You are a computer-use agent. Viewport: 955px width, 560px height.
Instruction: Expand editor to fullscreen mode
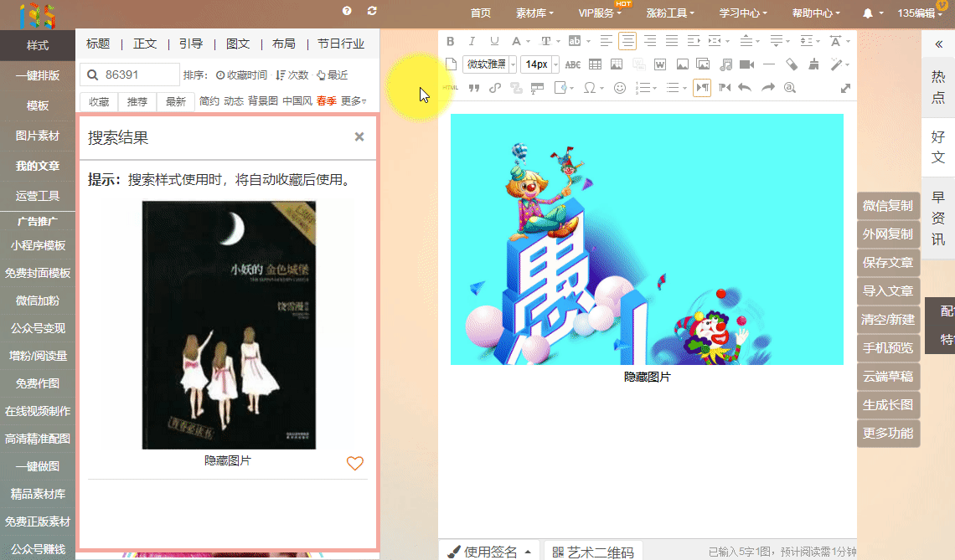(845, 88)
